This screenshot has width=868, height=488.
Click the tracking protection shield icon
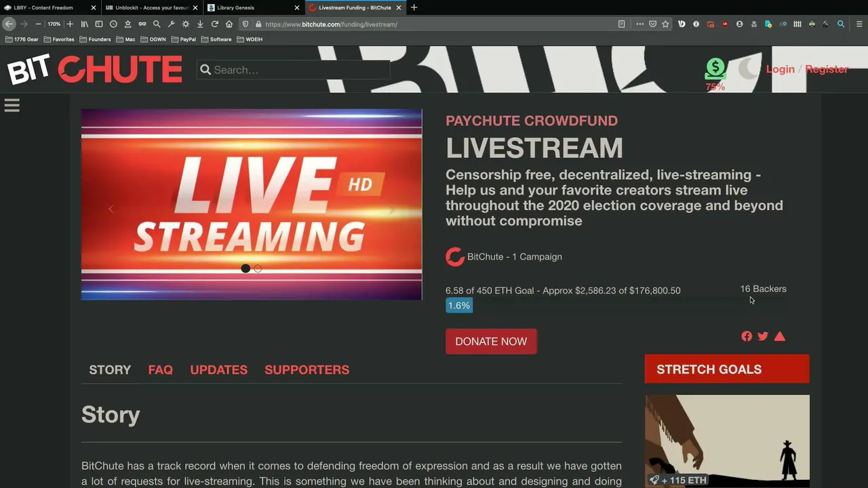[245, 24]
